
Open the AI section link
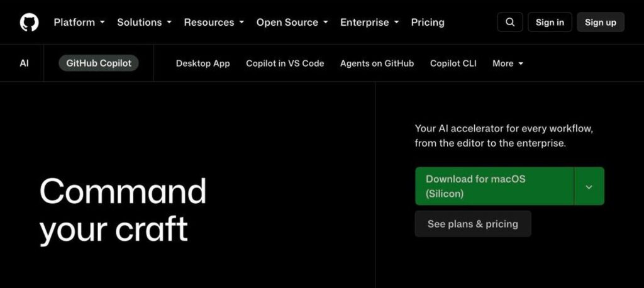click(25, 64)
